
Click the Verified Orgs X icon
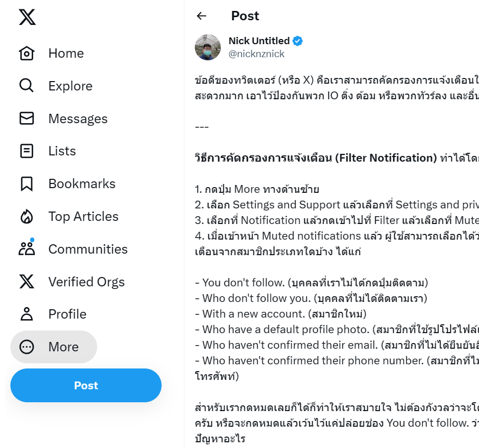point(26,282)
